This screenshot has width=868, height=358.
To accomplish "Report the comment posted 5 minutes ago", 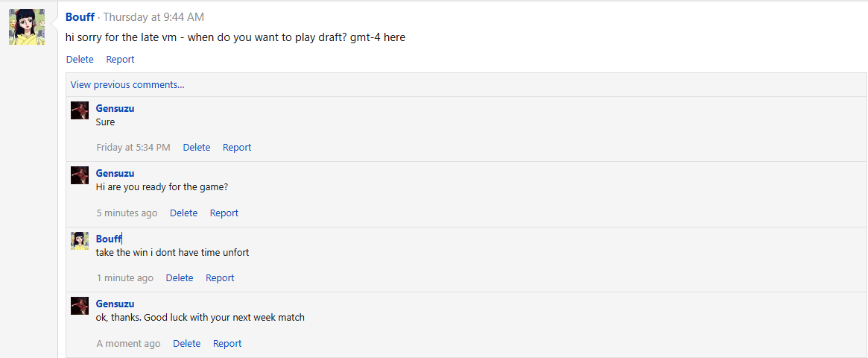I will pyautogui.click(x=224, y=213).
